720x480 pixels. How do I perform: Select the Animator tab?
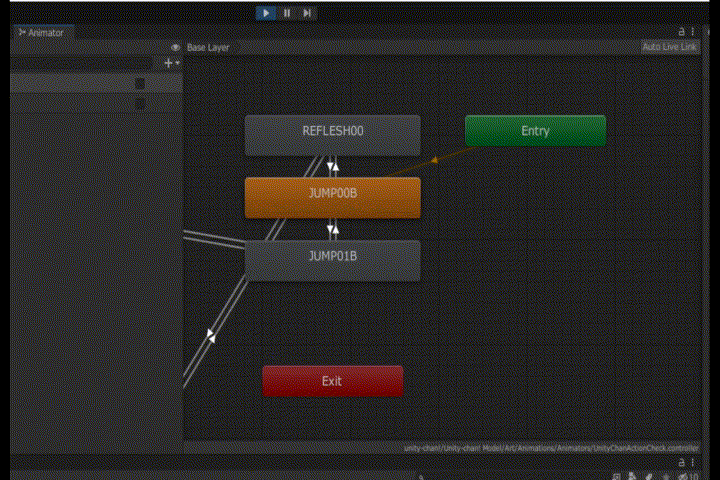point(42,33)
